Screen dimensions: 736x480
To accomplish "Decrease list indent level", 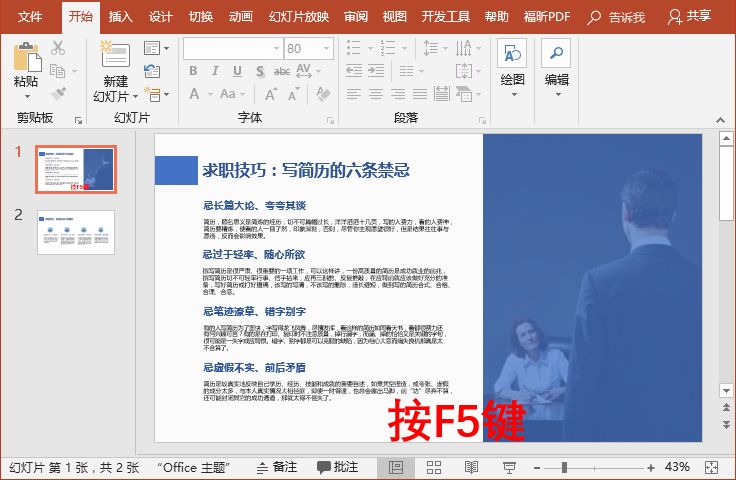I will pyautogui.click(x=353, y=71).
